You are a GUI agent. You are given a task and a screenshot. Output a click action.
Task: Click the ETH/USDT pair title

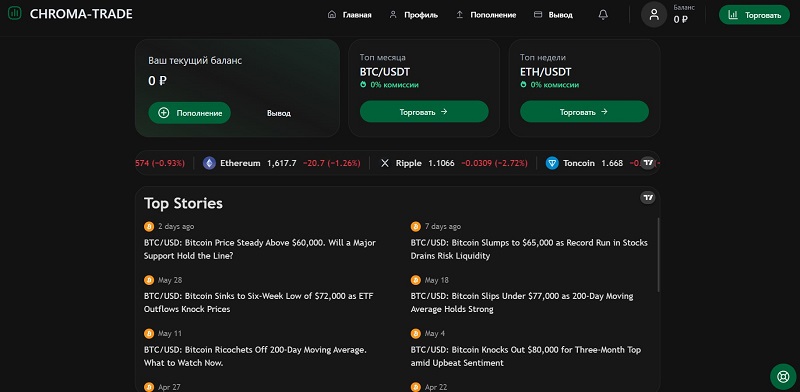(x=546, y=72)
